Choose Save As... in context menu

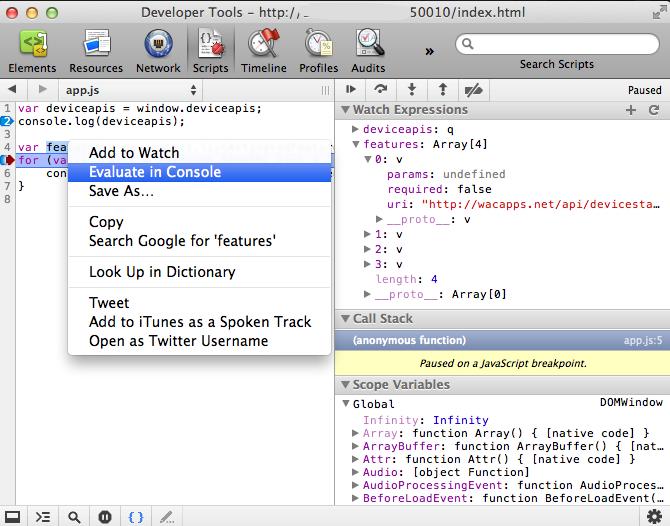point(200,191)
